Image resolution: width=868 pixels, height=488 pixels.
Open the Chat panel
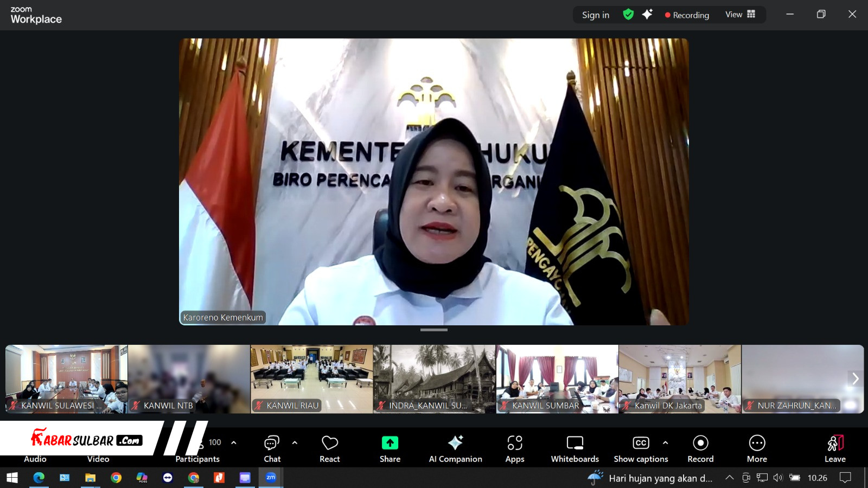pyautogui.click(x=272, y=448)
